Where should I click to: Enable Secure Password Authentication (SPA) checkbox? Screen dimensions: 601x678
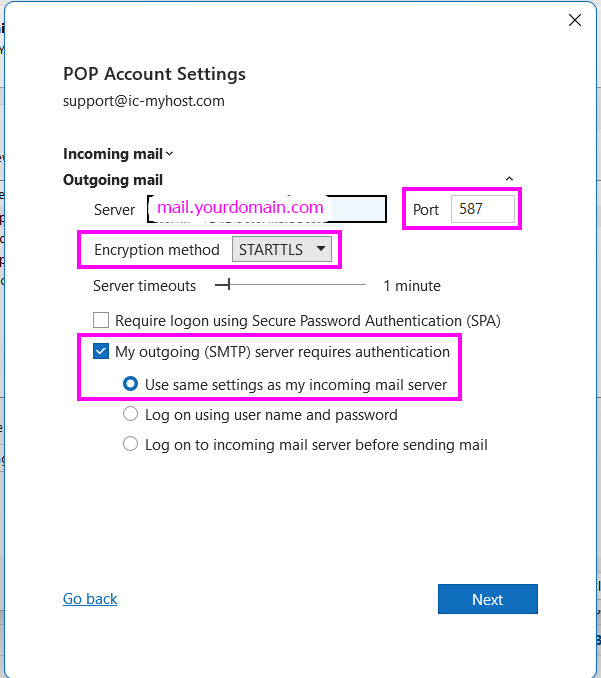coord(100,321)
